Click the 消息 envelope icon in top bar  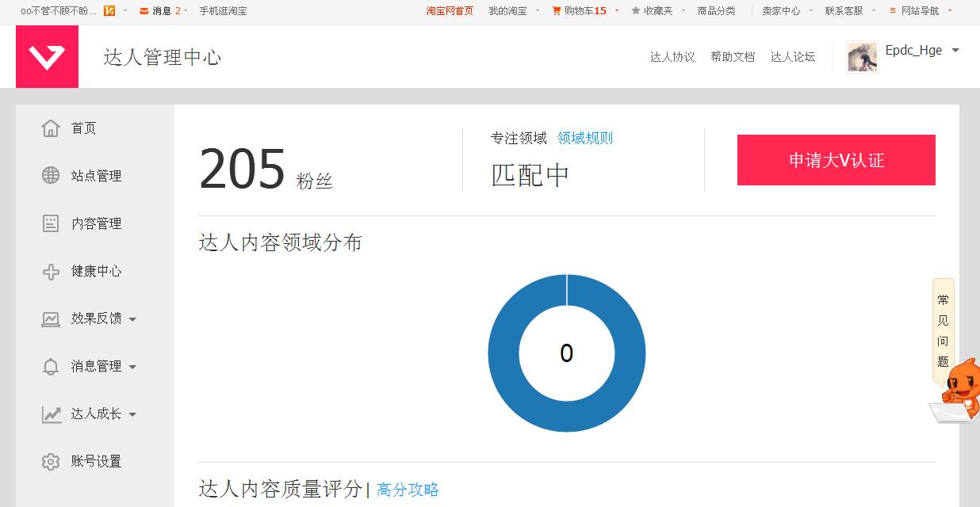click(144, 11)
